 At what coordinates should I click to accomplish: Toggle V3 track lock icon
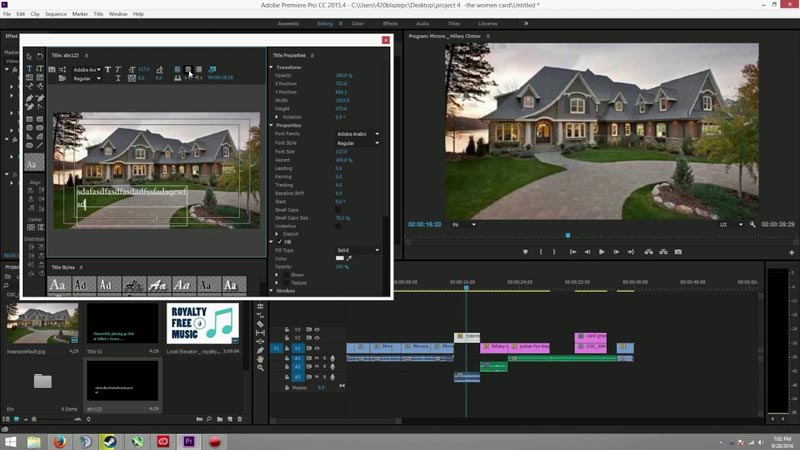click(x=287, y=330)
